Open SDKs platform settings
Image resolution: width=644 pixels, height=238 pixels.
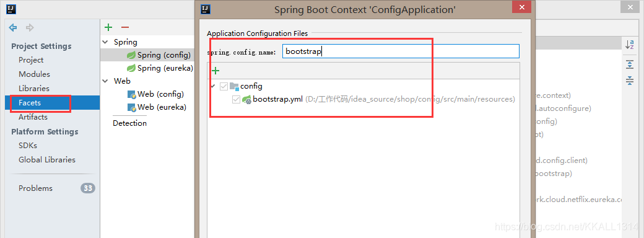point(27,146)
